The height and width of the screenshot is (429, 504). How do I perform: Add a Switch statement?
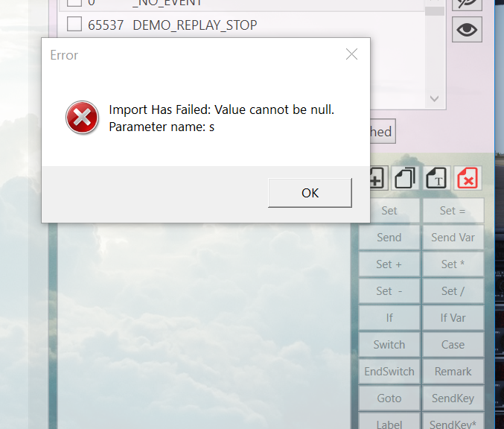point(389,344)
